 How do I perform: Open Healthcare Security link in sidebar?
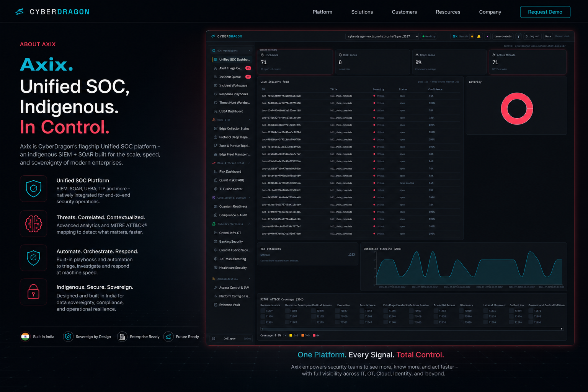tap(232, 268)
